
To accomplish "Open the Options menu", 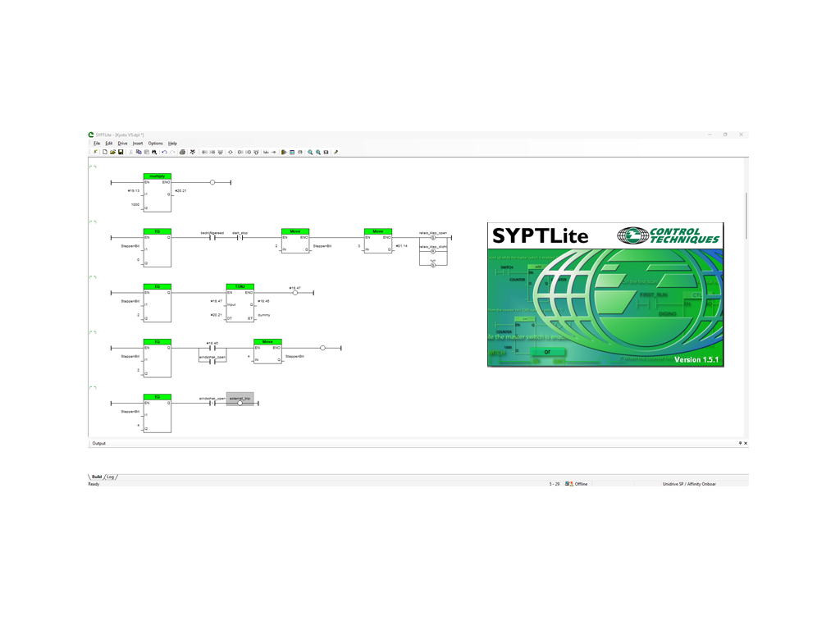I will (x=156, y=143).
